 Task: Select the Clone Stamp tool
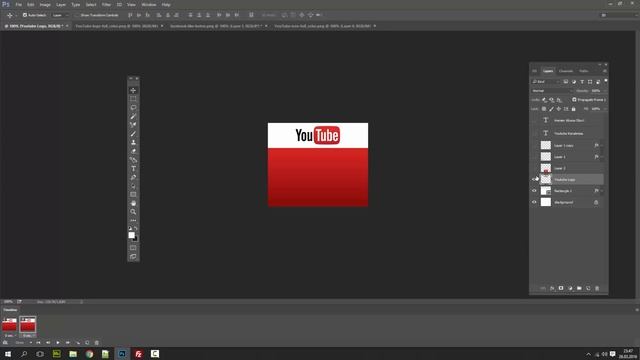[133, 142]
